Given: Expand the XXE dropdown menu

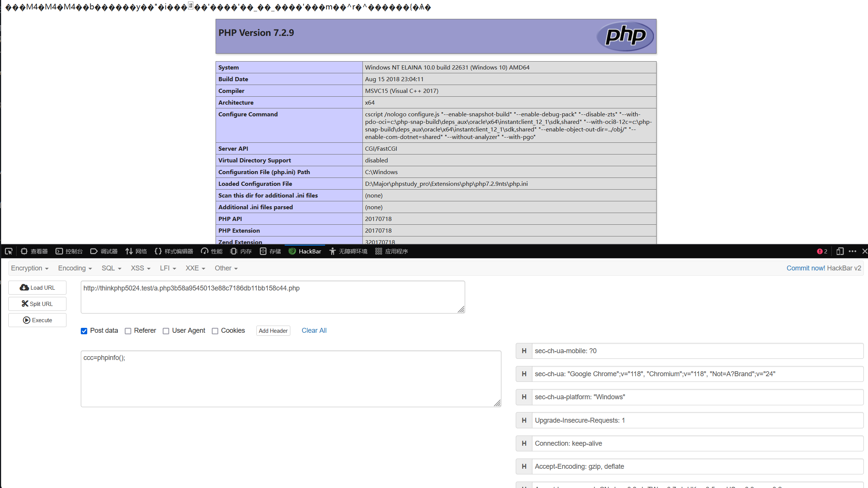Looking at the screenshot, I should point(195,268).
